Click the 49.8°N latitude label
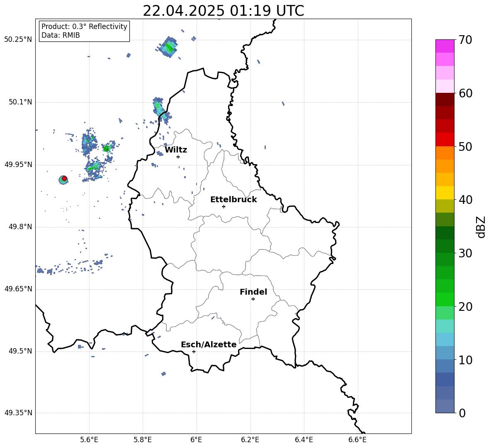This screenshot has height=448, width=491. (20, 227)
